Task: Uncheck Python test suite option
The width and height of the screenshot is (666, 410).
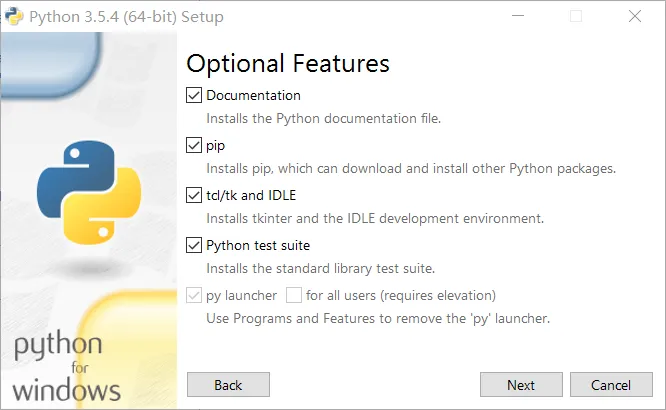Action: tap(194, 246)
